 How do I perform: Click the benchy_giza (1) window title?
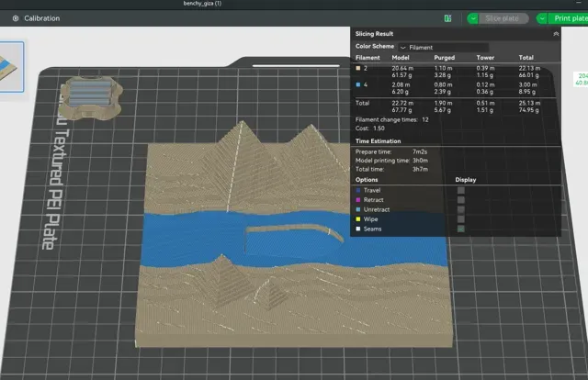tap(202, 4)
